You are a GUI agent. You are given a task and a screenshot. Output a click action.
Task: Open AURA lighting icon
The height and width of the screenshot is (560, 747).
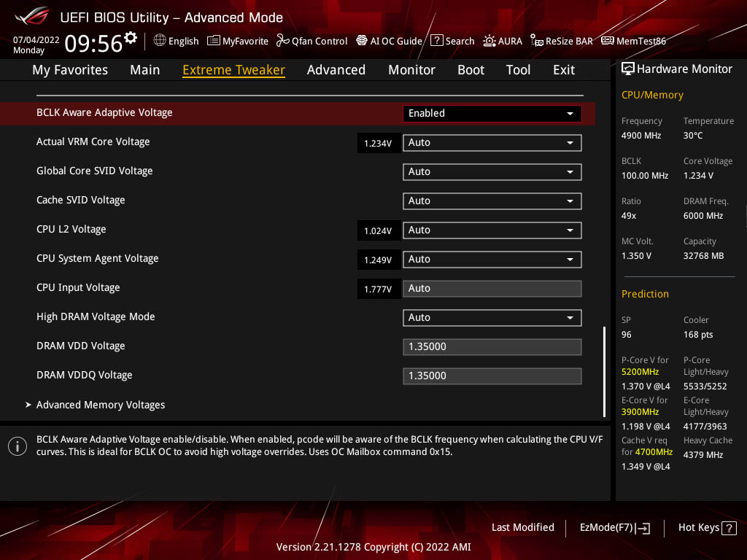click(489, 41)
